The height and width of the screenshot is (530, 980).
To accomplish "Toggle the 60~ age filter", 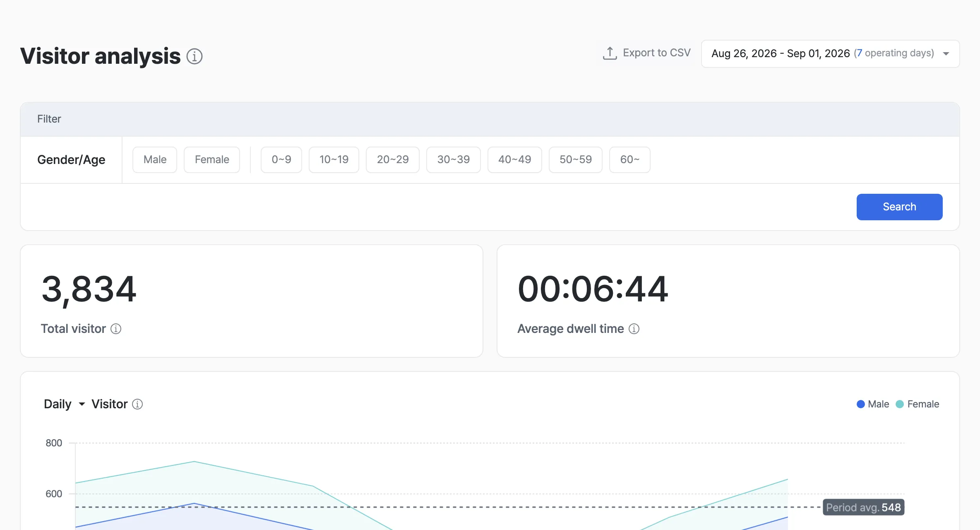I will (x=630, y=160).
